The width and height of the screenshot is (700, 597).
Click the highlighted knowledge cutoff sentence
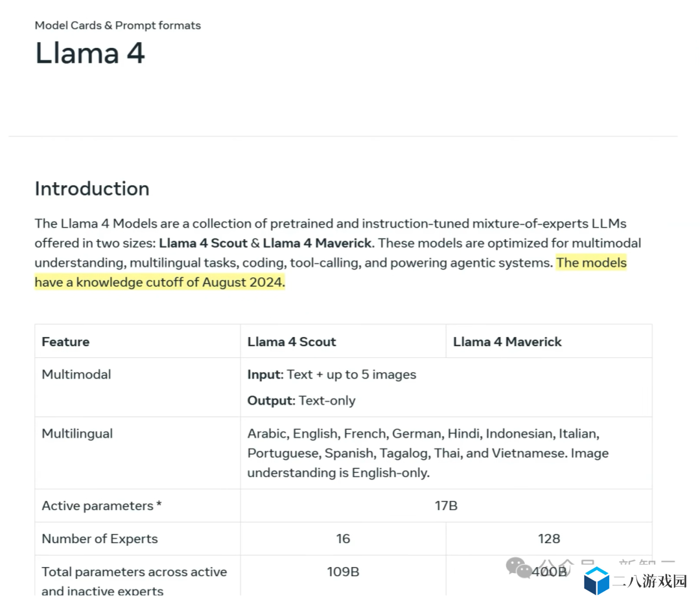tap(159, 283)
